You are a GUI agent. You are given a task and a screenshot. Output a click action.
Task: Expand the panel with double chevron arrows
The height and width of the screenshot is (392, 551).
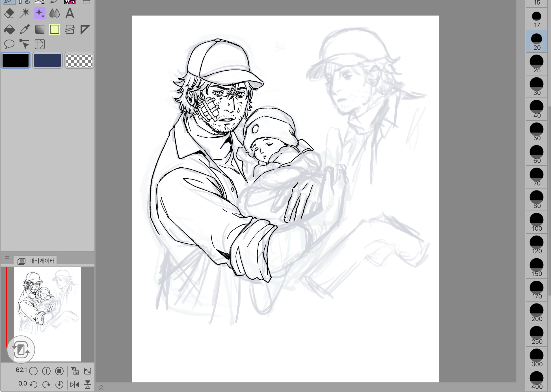(x=101, y=387)
